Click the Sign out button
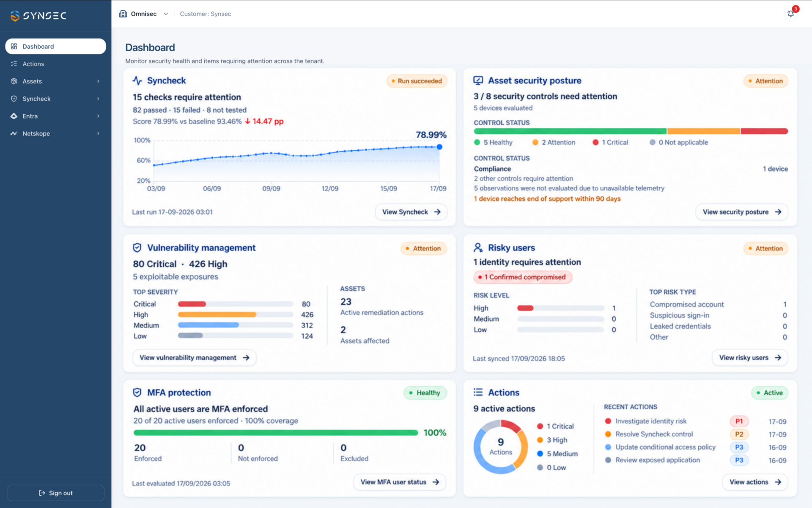 55,493
